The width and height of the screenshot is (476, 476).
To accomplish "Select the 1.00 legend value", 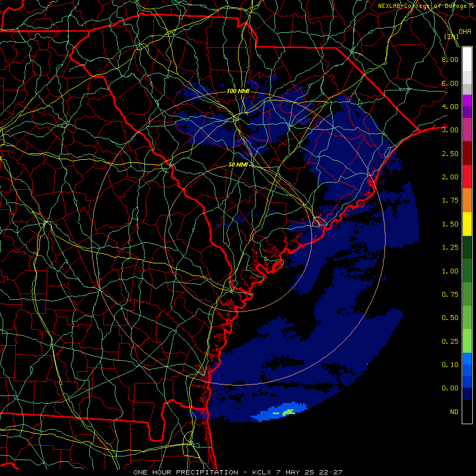I will (450, 271).
